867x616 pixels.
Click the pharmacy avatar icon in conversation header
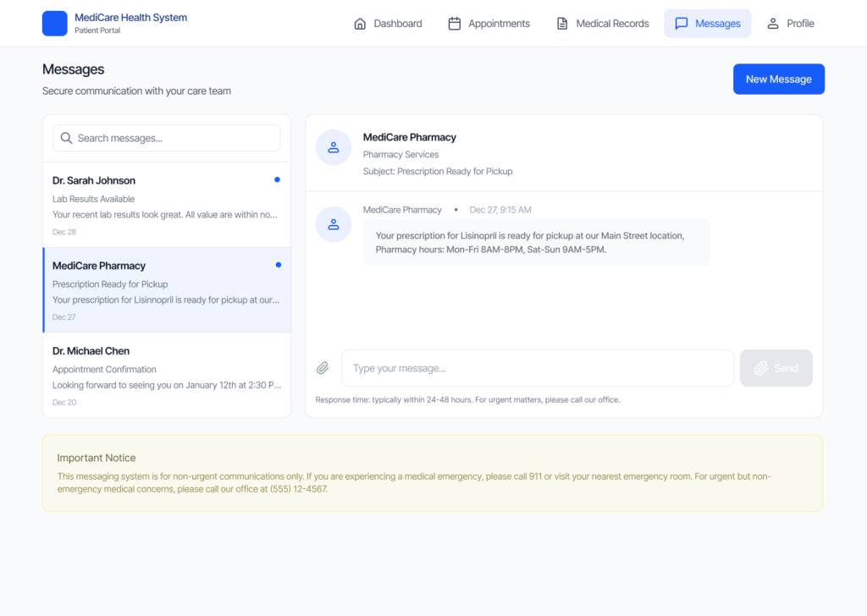point(333,147)
